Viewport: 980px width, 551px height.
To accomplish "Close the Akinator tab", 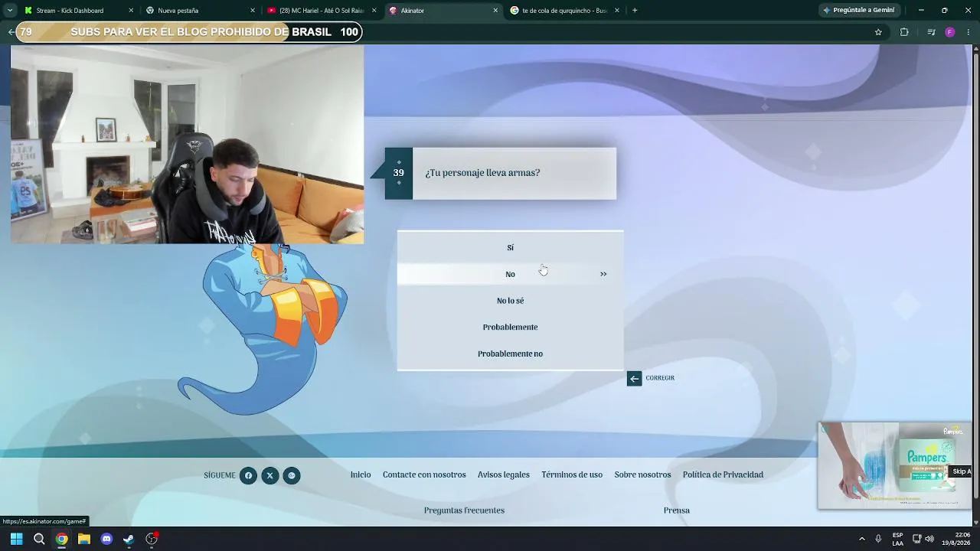I will coord(495,11).
